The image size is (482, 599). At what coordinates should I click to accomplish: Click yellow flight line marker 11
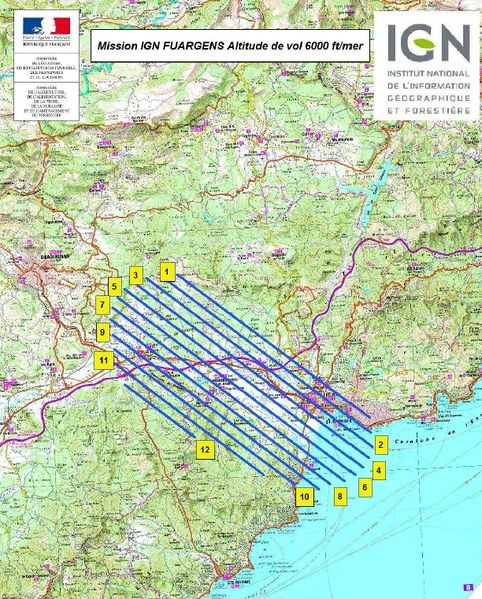coord(104,360)
